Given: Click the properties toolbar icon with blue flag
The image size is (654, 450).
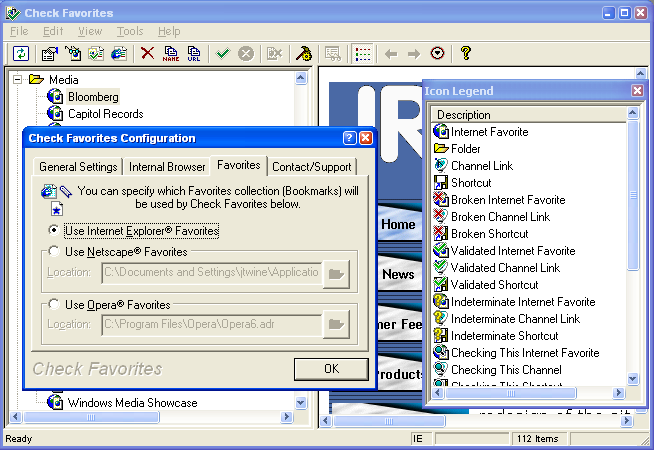Looking at the screenshot, I should (x=50, y=53).
